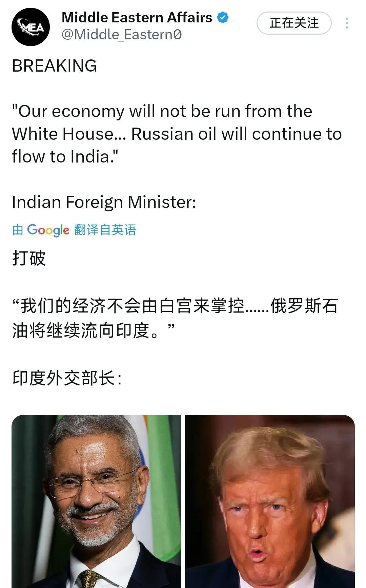Select the Chinese line starting 我们的经济
This screenshot has height=588, width=366.
(175, 306)
